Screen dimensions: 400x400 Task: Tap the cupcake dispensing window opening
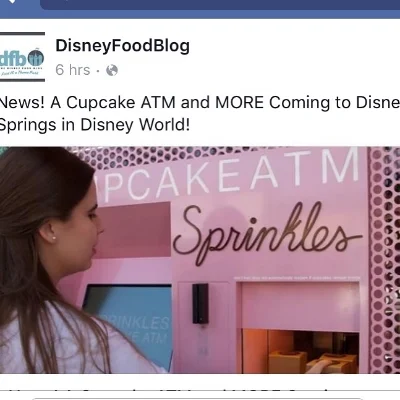[x=300, y=352]
